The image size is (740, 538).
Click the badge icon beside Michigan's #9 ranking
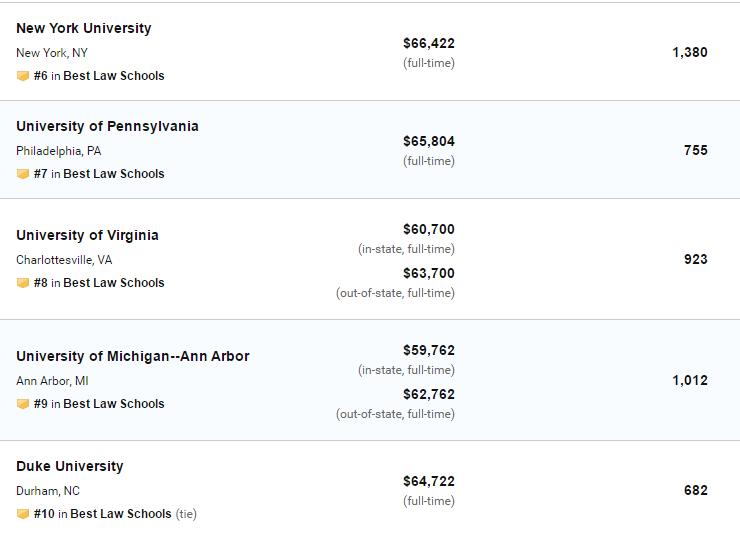23,404
